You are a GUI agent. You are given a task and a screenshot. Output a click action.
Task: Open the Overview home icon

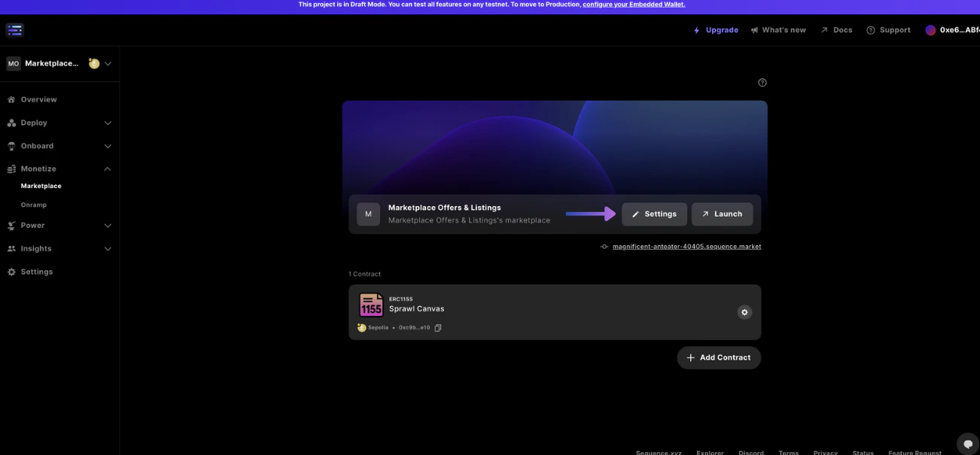[11, 99]
